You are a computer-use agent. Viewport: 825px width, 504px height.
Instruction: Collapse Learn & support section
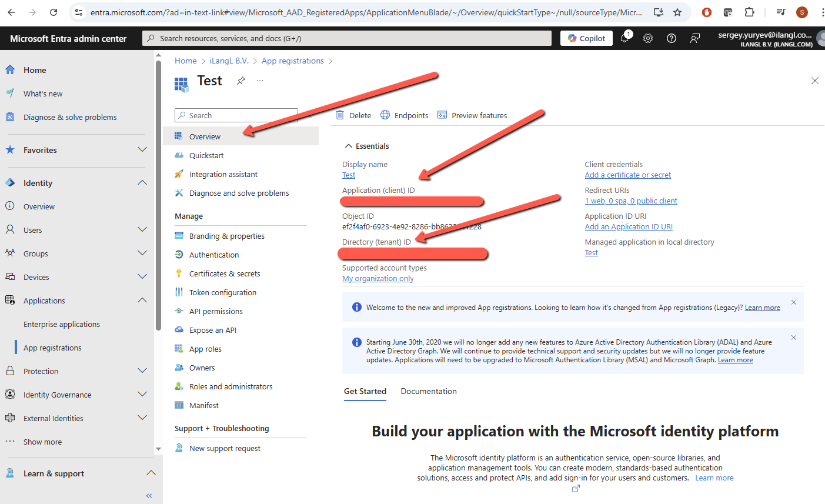pyautogui.click(x=151, y=473)
